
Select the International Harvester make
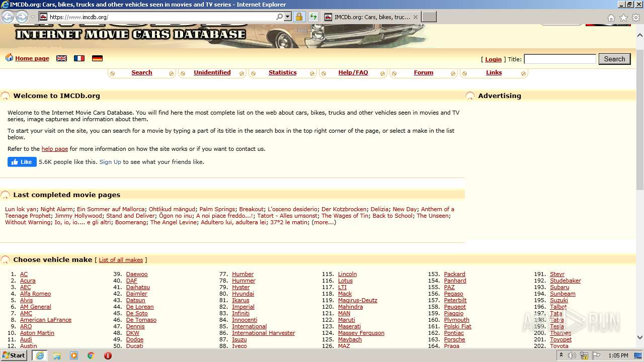click(x=264, y=333)
